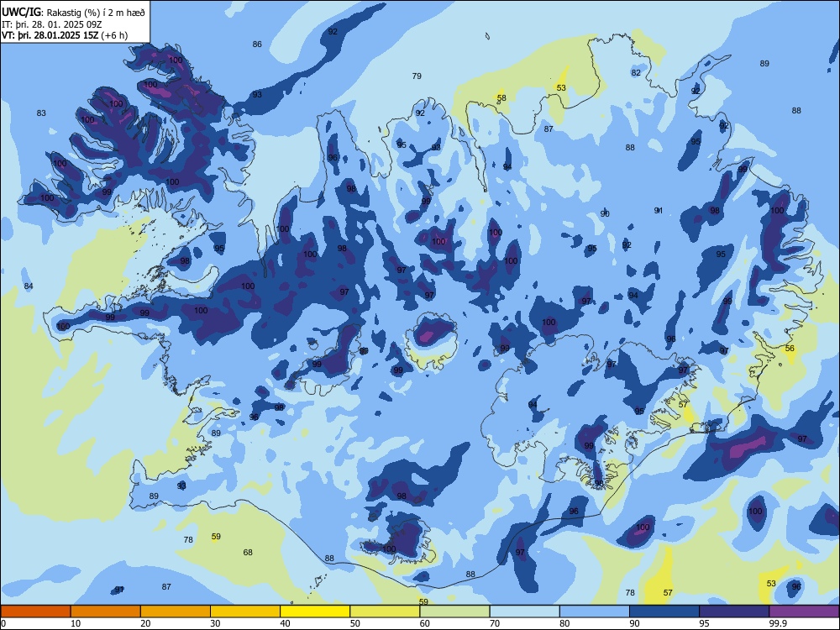This screenshot has width=840, height=630.
Task: Click the legend label '30'
Action: (215, 623)
